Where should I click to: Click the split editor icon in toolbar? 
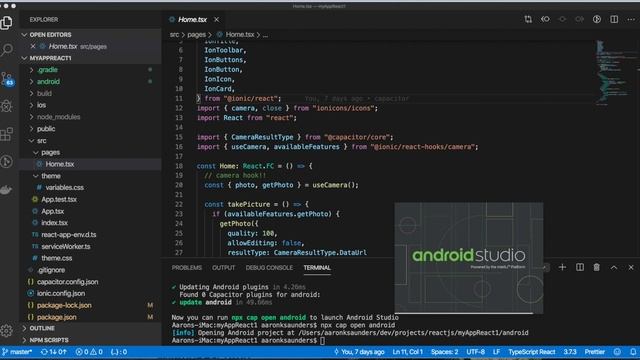click(x=614, y=19)
